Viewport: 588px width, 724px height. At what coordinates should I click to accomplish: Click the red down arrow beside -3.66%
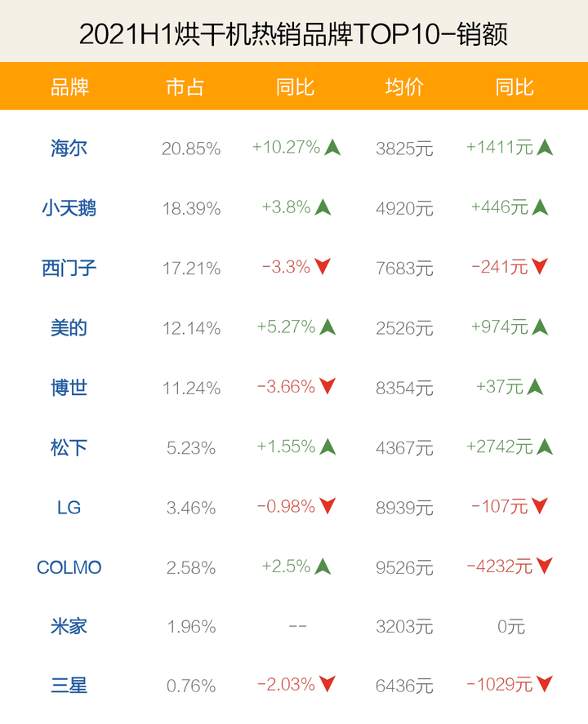(x=327, y=387)
